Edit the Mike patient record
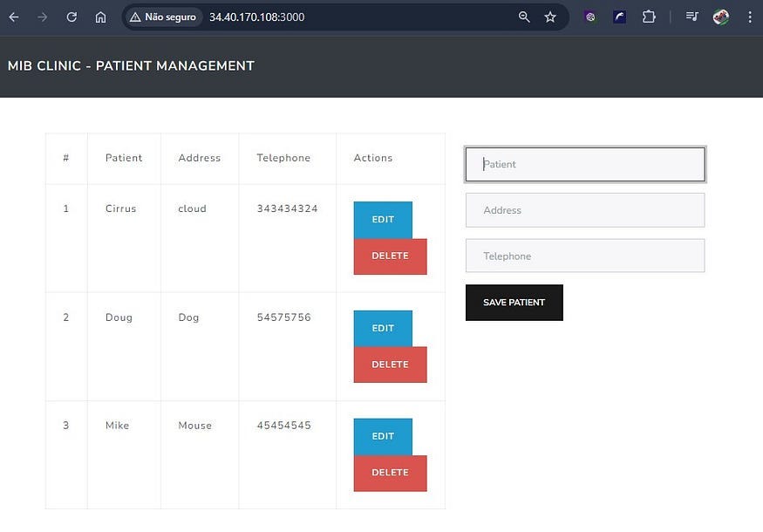The height and width of the screenshot is (532, 763). click(x=383, y=437)
